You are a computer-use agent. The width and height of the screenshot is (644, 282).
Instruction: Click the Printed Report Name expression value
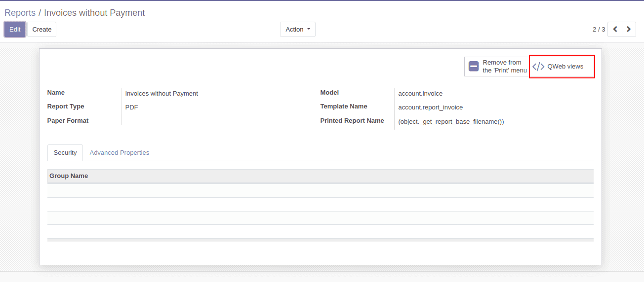coord(451,122)
